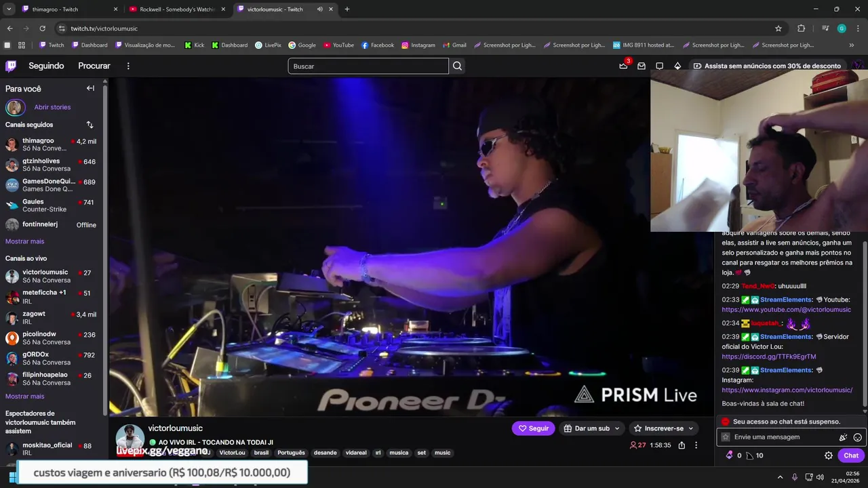Click Abrir stories link
868x488 pixels.
pos(52,107)
